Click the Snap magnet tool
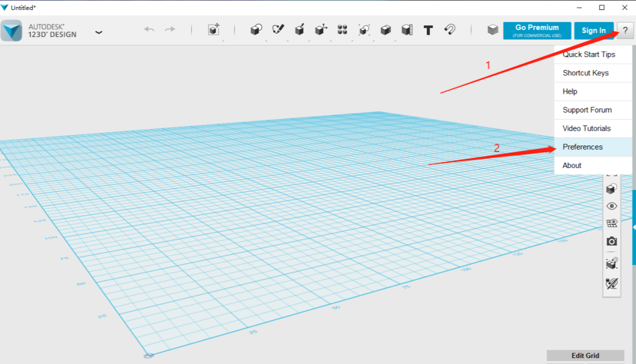 click(x=450, y=29)
